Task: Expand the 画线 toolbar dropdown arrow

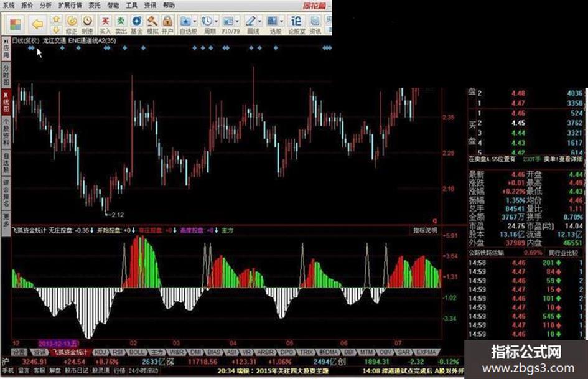Action: pos(259,21)
